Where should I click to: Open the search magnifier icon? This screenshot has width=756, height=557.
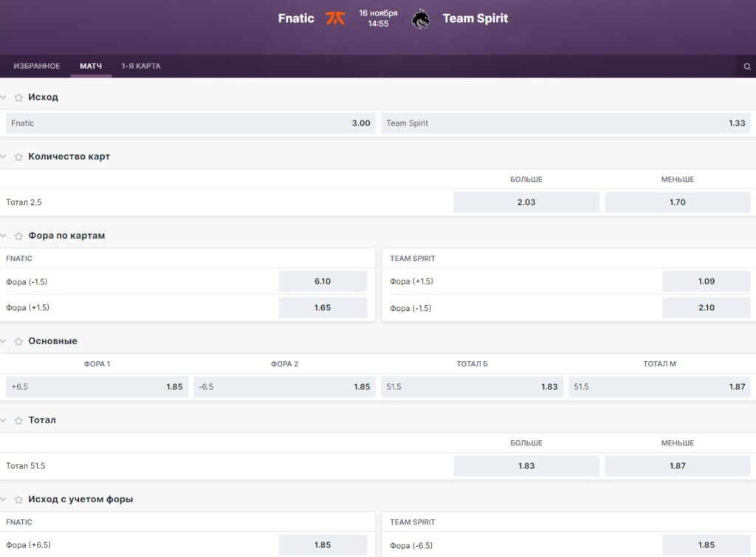[747, 66]
